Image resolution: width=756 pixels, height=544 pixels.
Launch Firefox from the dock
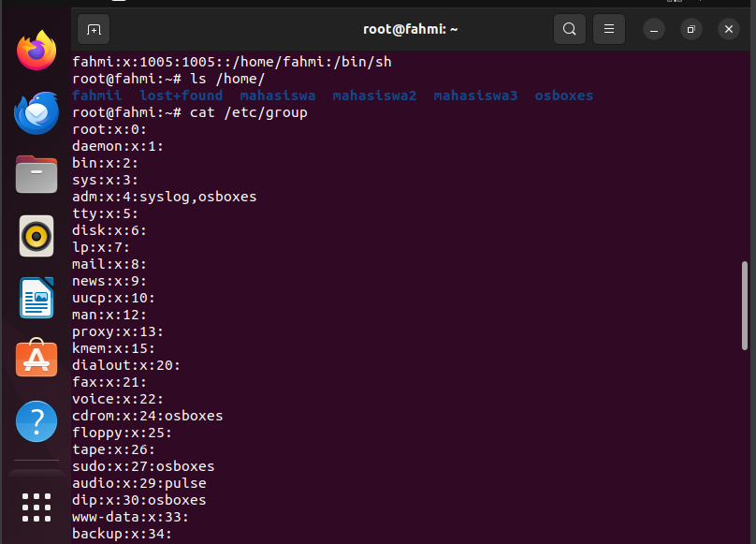pos(36,51)
